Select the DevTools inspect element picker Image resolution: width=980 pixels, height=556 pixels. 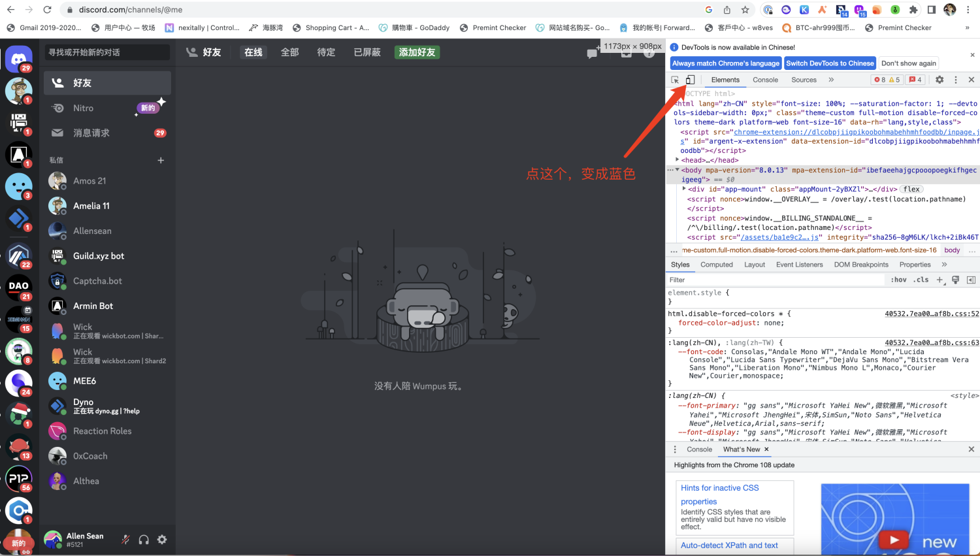tap(675, 80)
